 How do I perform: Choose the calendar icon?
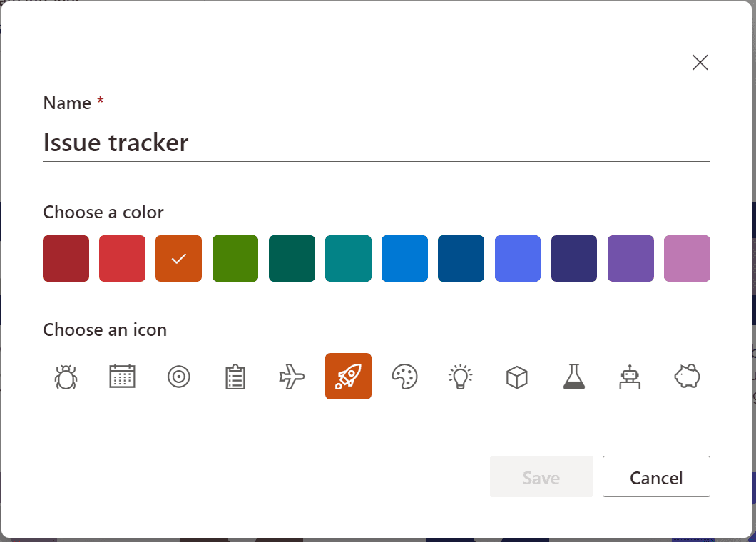pos(123,376)
